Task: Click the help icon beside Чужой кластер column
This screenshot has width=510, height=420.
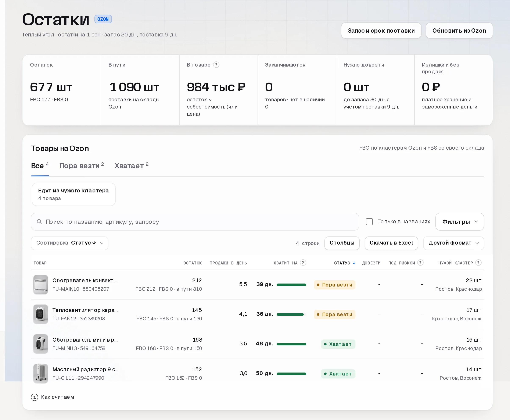Action: tap(478, 263)
